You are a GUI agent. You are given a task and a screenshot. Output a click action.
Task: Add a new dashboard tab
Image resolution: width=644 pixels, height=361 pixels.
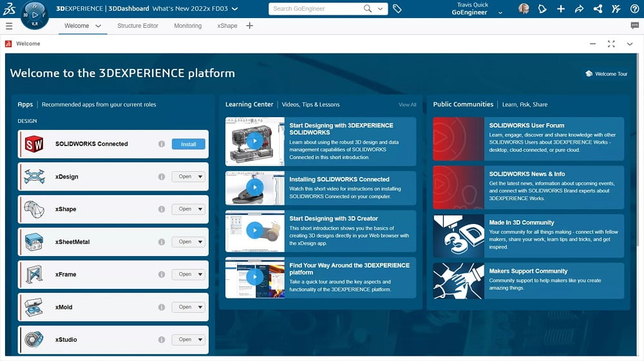[x=249, y=26]
